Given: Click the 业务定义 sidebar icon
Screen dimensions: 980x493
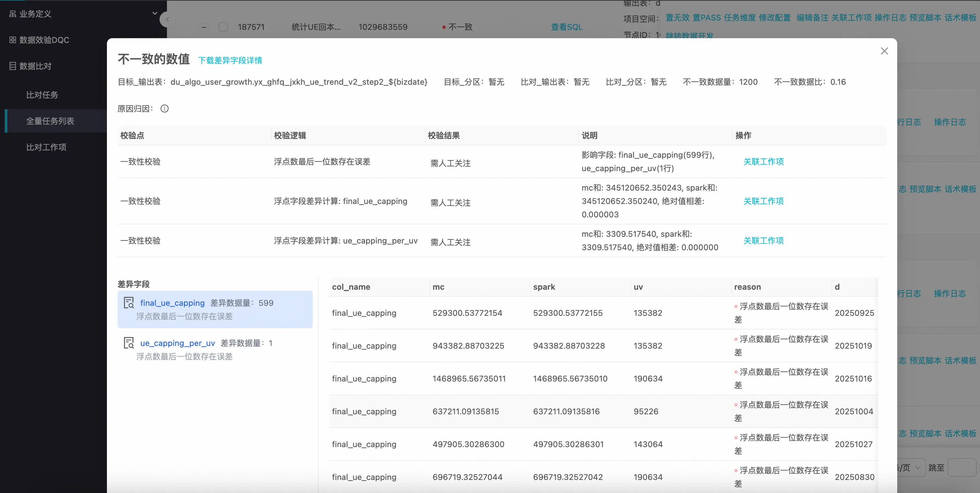Looking at the screenshot, I should 12,14.
